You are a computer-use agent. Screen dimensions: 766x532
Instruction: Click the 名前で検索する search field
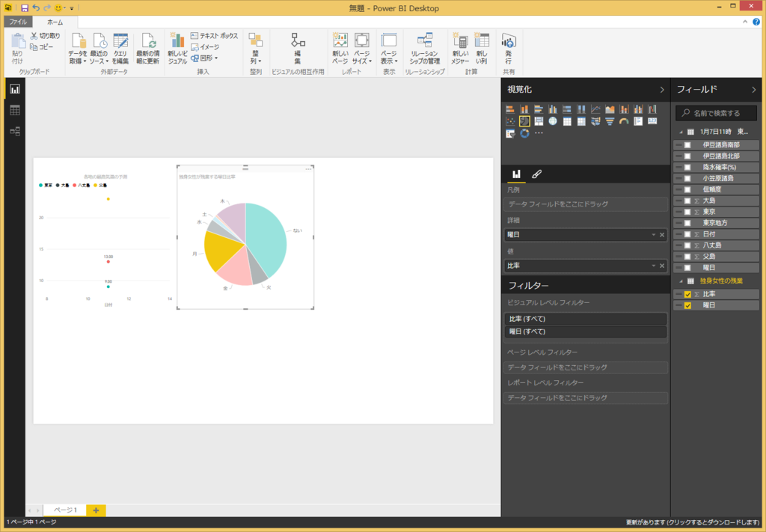pos(716,113)
